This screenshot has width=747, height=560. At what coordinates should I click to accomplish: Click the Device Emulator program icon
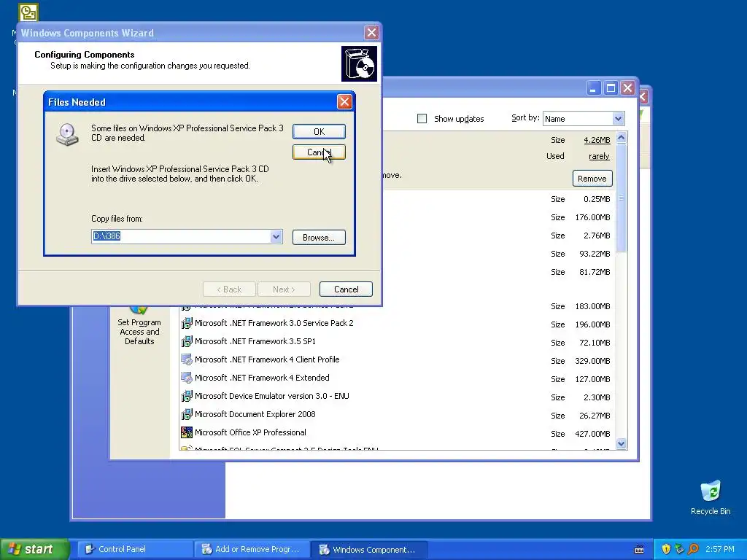[x=187, y=396]
